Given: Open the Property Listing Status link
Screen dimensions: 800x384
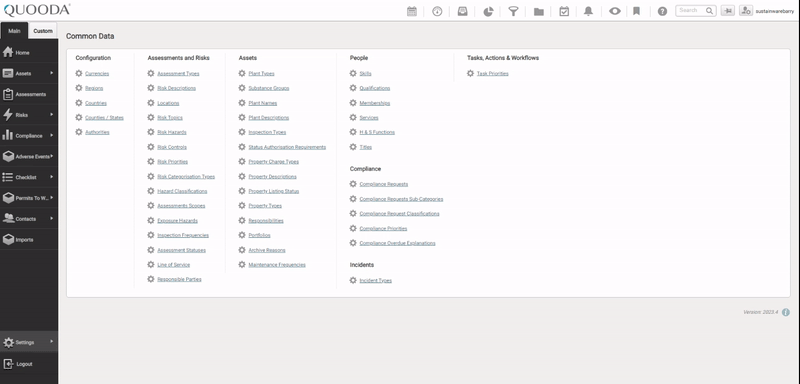Looking at the screenshot, I should [x=273, y=191].
